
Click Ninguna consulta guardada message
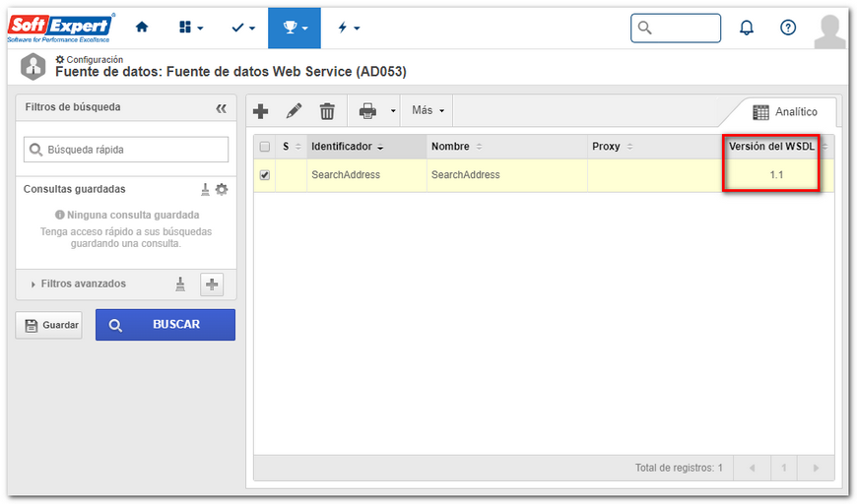127,216
